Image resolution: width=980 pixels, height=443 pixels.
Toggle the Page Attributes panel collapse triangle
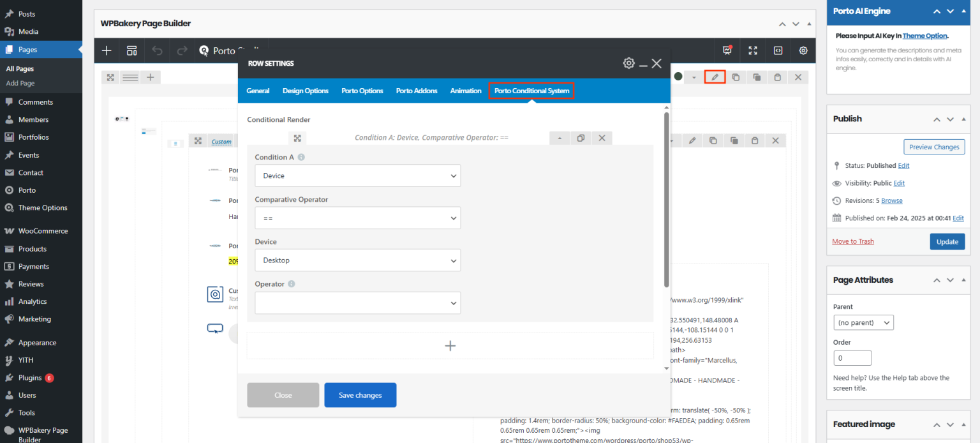(964, 280)
